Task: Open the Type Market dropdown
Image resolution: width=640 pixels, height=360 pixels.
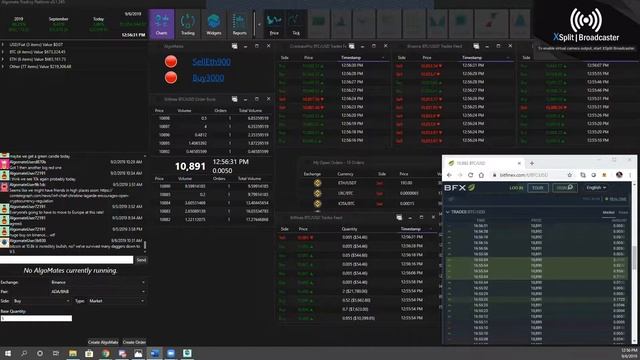Action: click(116, 301)
